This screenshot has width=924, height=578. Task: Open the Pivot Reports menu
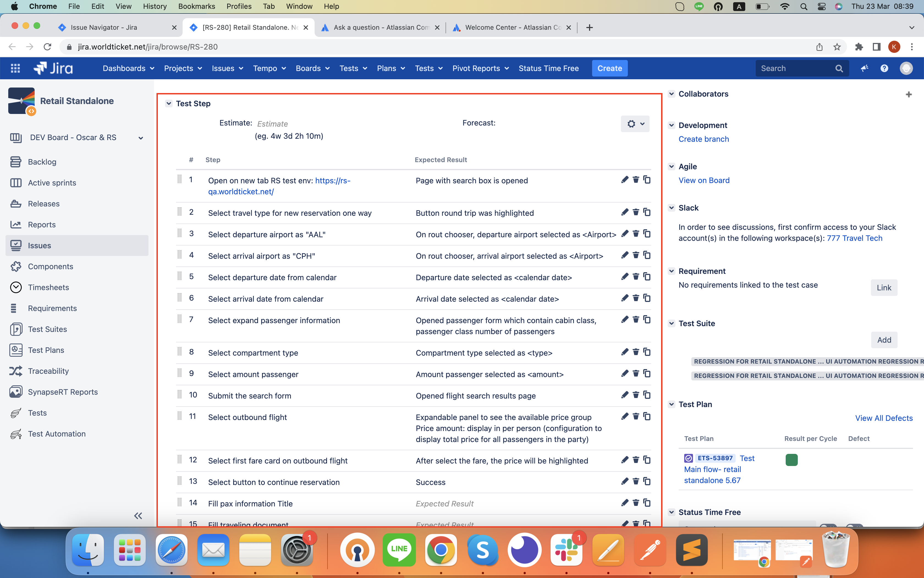[480, 69]
